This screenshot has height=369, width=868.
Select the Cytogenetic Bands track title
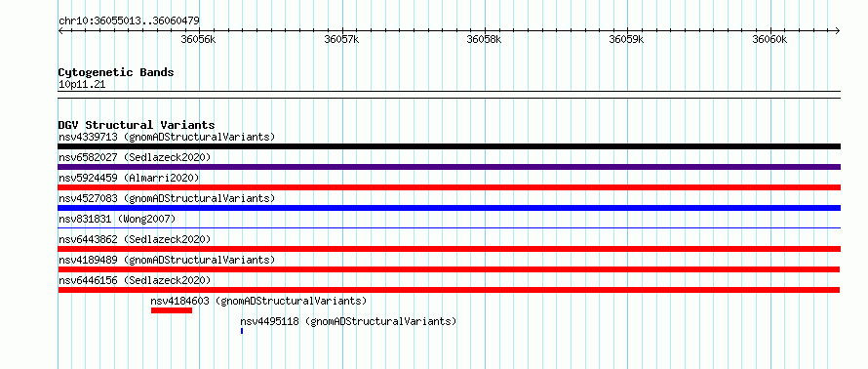(x=116, y=72)
